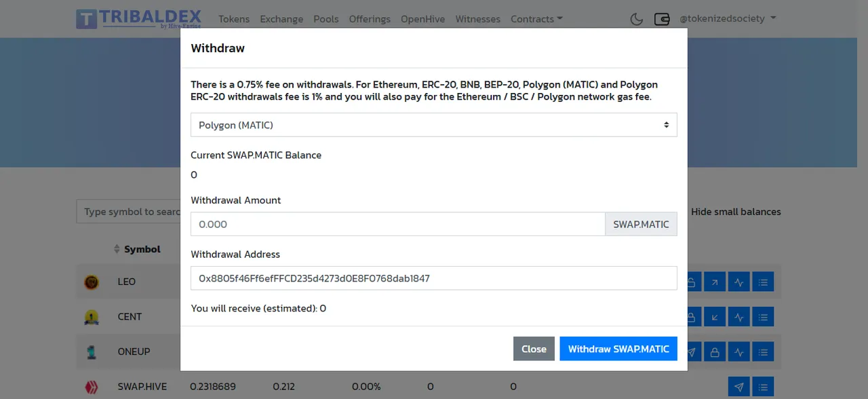Click the You will receive (estimated) text
Image resolution: width=868 pixels, height=399 pixels.
258,308
